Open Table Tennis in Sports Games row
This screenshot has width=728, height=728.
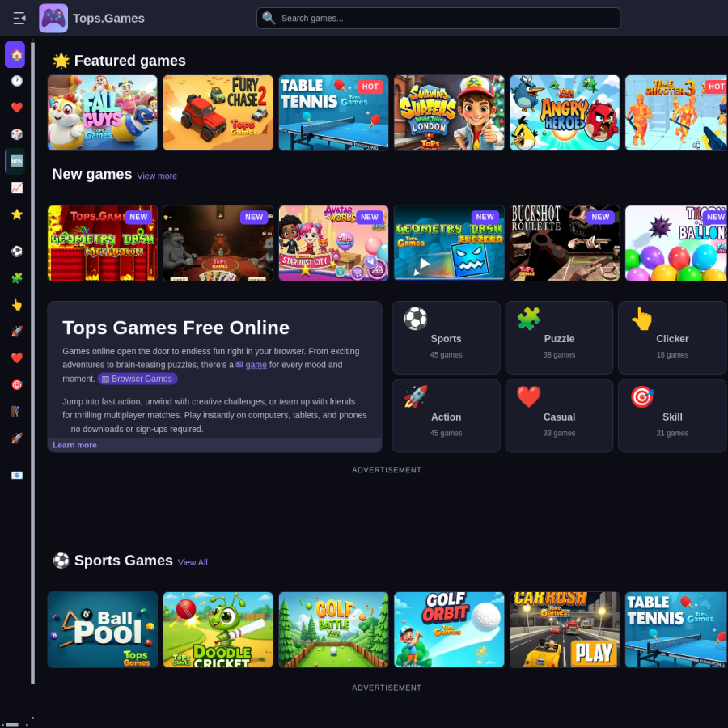676,629
